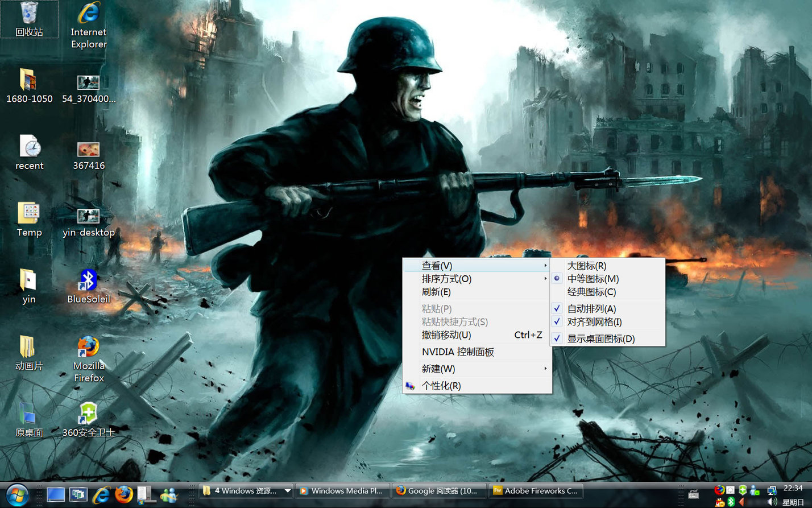
Task: Select the 367416 image file icon
Action: 89,156
